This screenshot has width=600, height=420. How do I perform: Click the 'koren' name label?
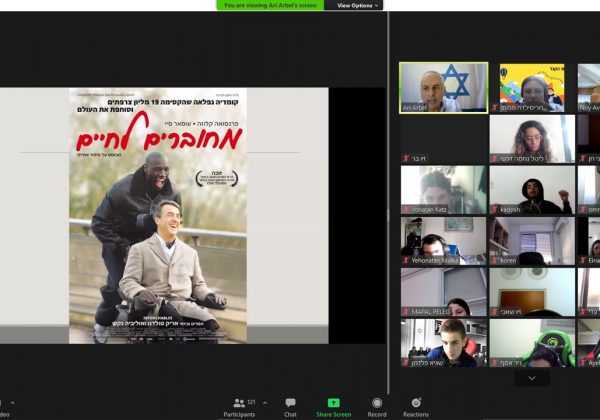[x=508, y=261]
